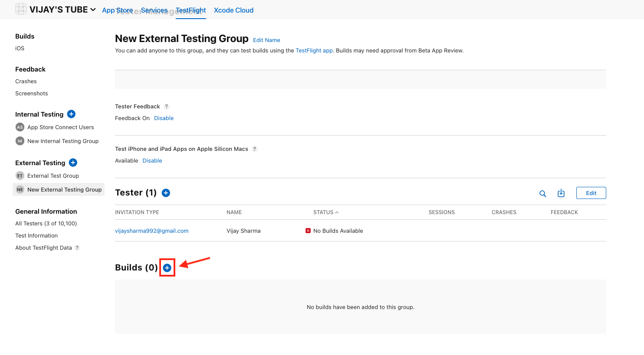Select App Store Connect Users group

(61, 127)
